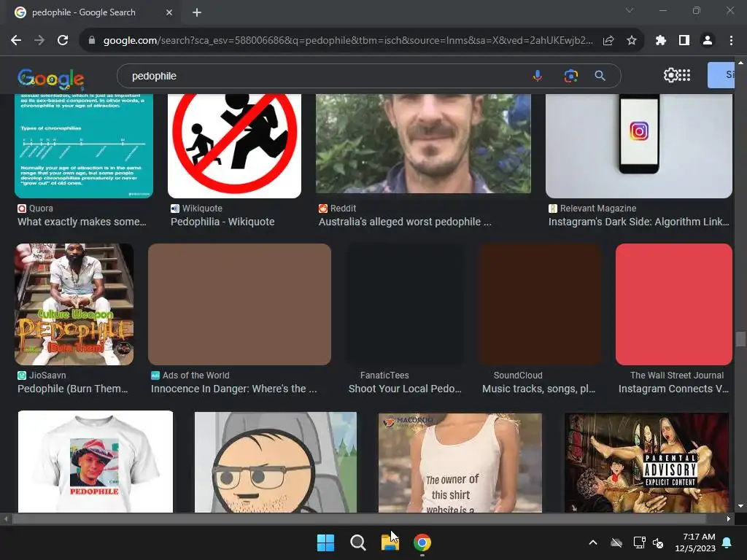Open a new tab with the plus button
Screen dimensions: 747x560
(197, 12)
